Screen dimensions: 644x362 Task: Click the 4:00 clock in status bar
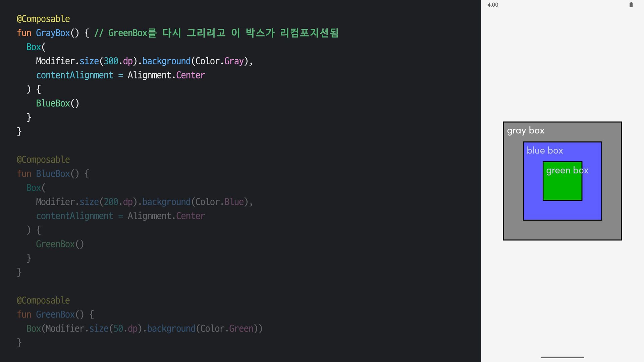(x=493, y=5)
